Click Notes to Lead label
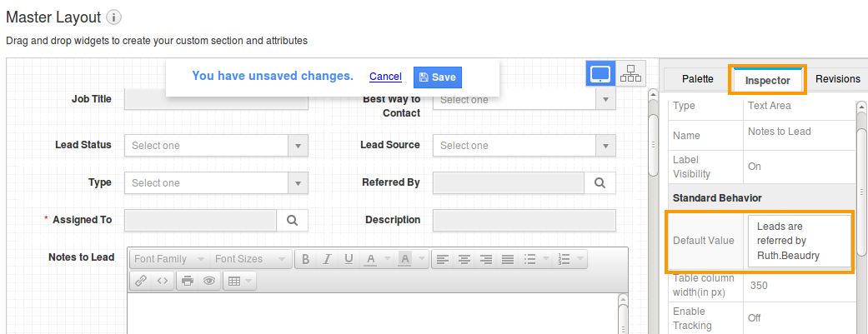 (82, 257)
